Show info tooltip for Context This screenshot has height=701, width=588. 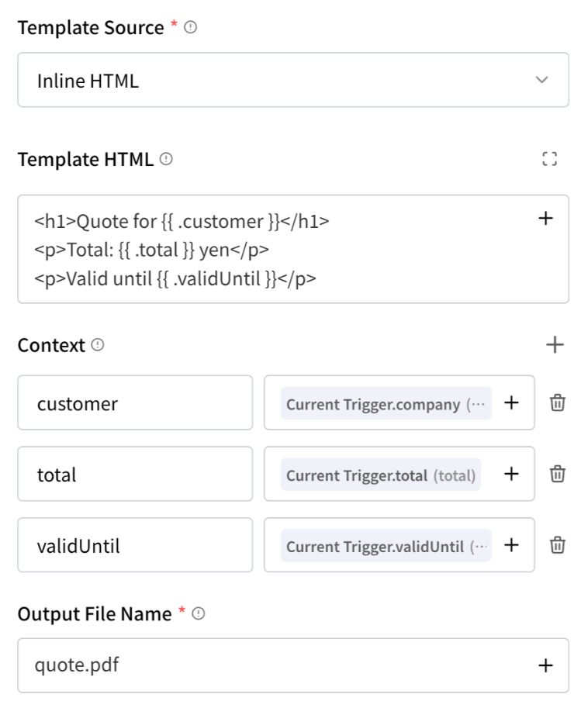[98, 345]
